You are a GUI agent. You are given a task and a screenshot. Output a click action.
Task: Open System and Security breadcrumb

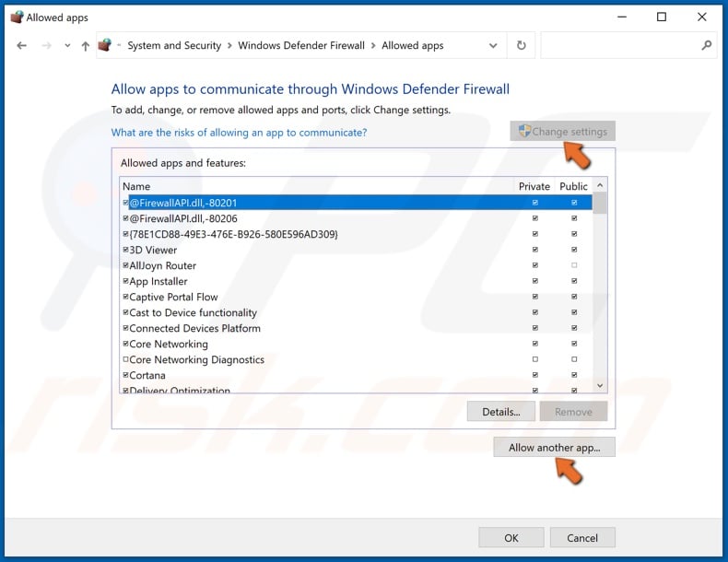(174, 45)
